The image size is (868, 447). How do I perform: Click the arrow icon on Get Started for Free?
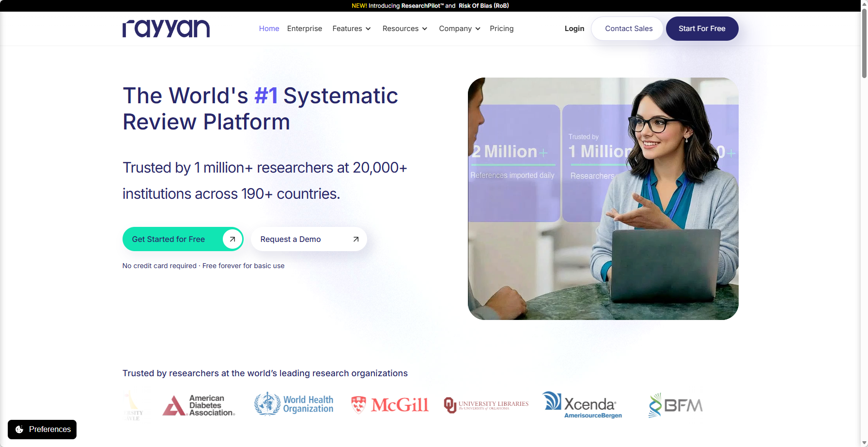232,239
